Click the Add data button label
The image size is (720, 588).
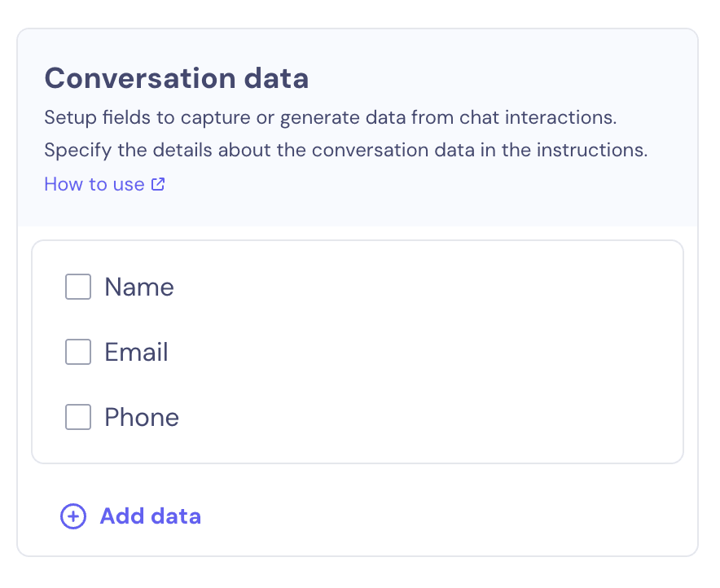coord(151,516)
